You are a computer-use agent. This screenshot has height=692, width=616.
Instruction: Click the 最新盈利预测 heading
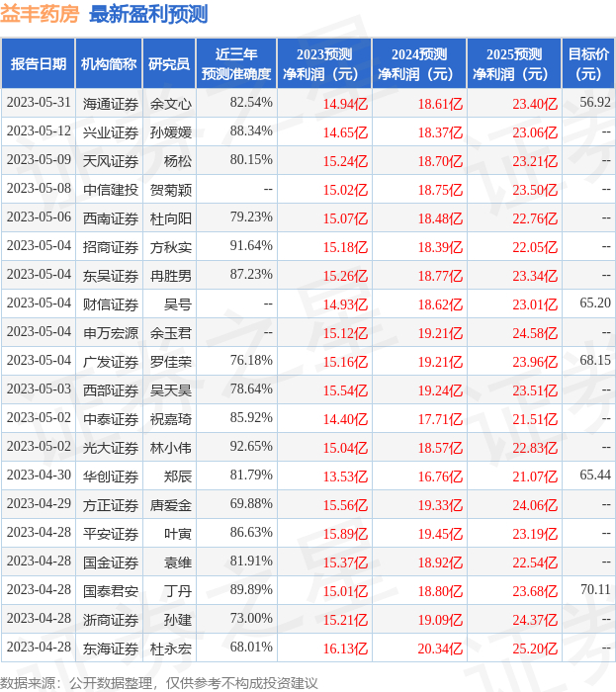[148, 14]
